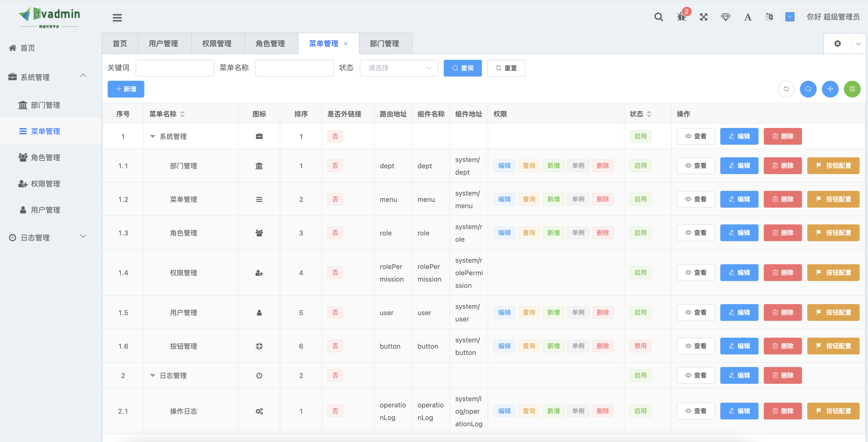868x442 pixels.
Task: Click the blue 查询 search button
Action: [463, 68]
